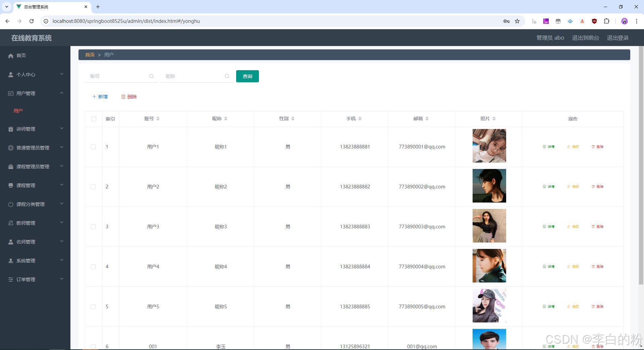Click the browser address bar URL

pyautogui.click(x=126, y=21)
